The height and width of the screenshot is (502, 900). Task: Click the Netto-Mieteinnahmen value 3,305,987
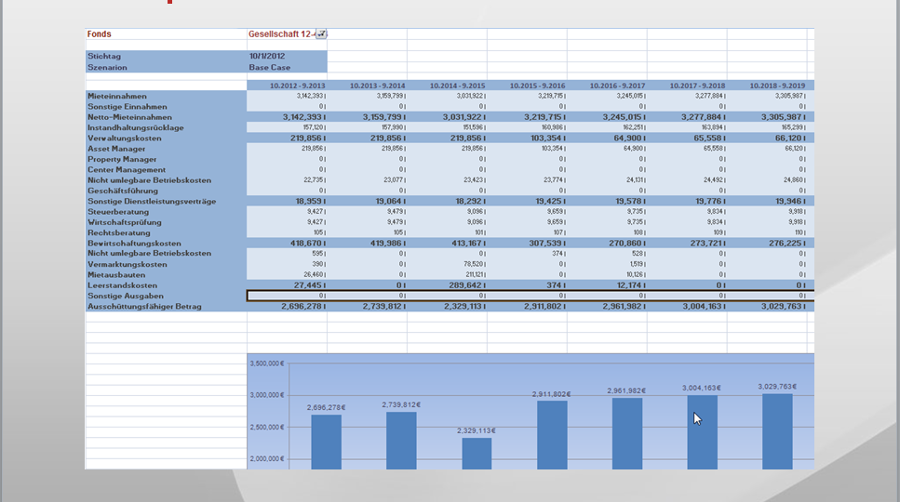[x=784, y=117]
